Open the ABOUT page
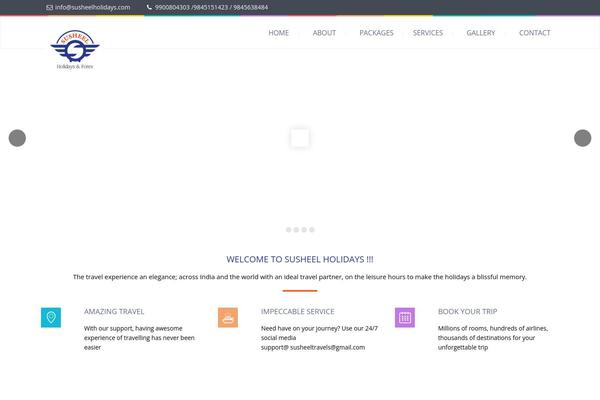Viewport: 600px width, 400px height. coord(324,33)
